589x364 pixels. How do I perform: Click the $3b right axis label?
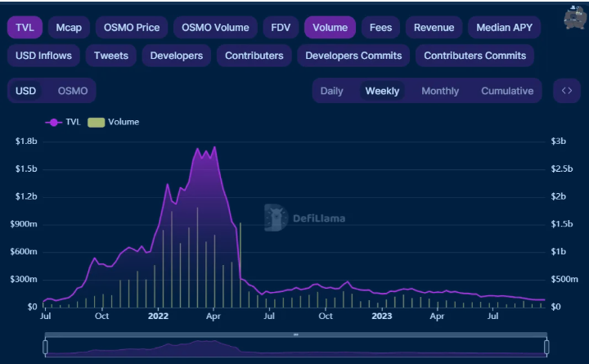pos(558,142)
